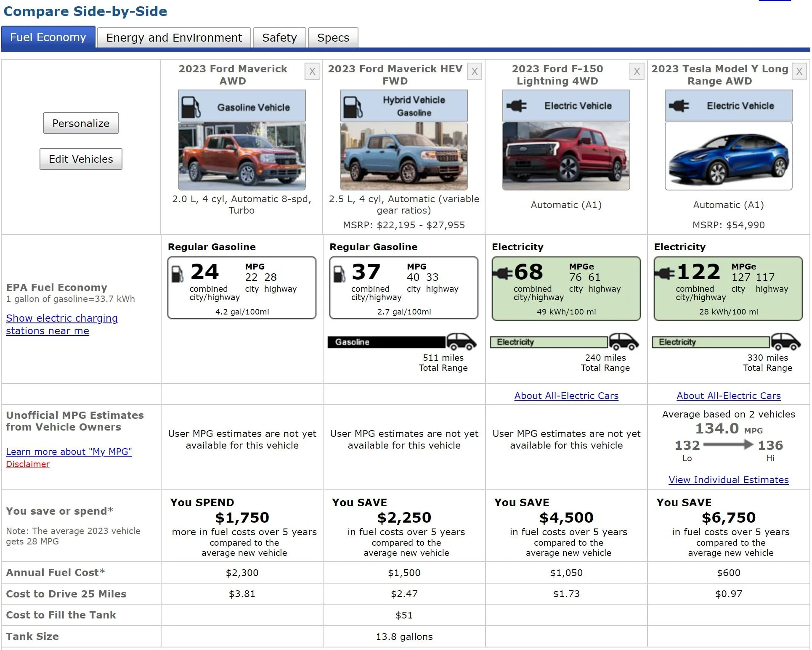Viewport: 812px width, 650px height.
Task: Click the 4.2 gal/100mi value
Action: tap(242, 312)
